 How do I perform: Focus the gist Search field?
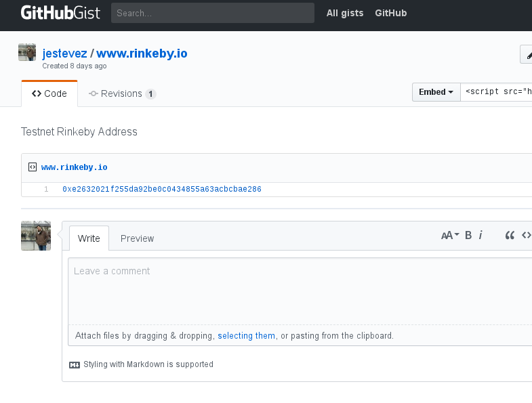(x=212, y=13)
